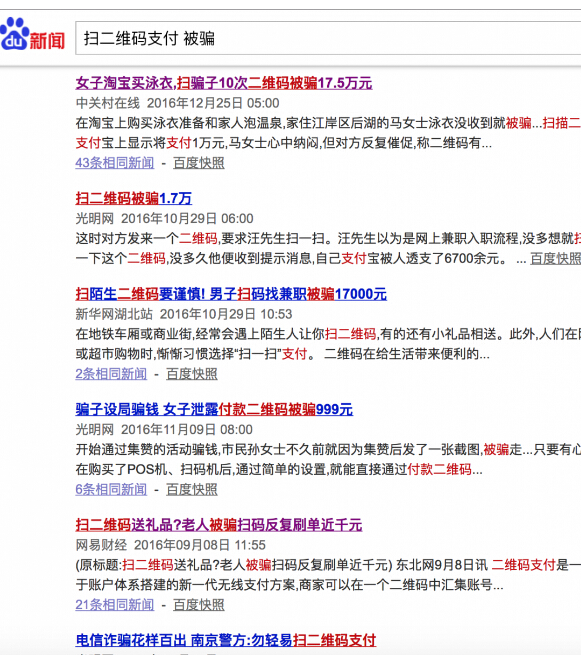The width and height of the screenshot is (581, 661).
Task: Click the Baidu News paw logo
Action: (x=32, y=34)
